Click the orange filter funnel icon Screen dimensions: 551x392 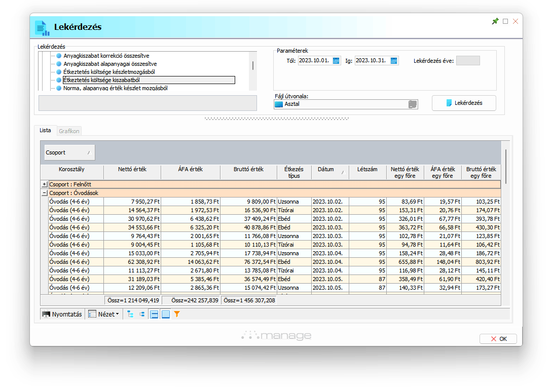pos(177,315)
